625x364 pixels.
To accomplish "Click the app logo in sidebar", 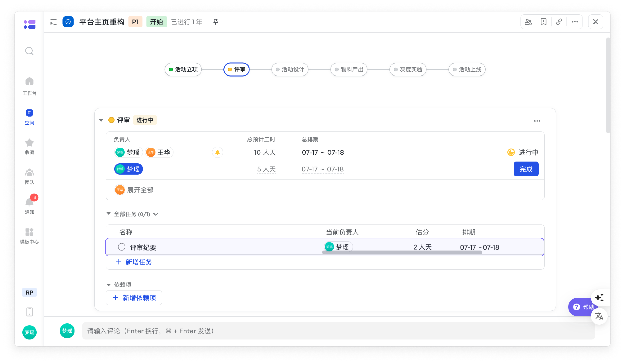I will [x=29, y=24].
